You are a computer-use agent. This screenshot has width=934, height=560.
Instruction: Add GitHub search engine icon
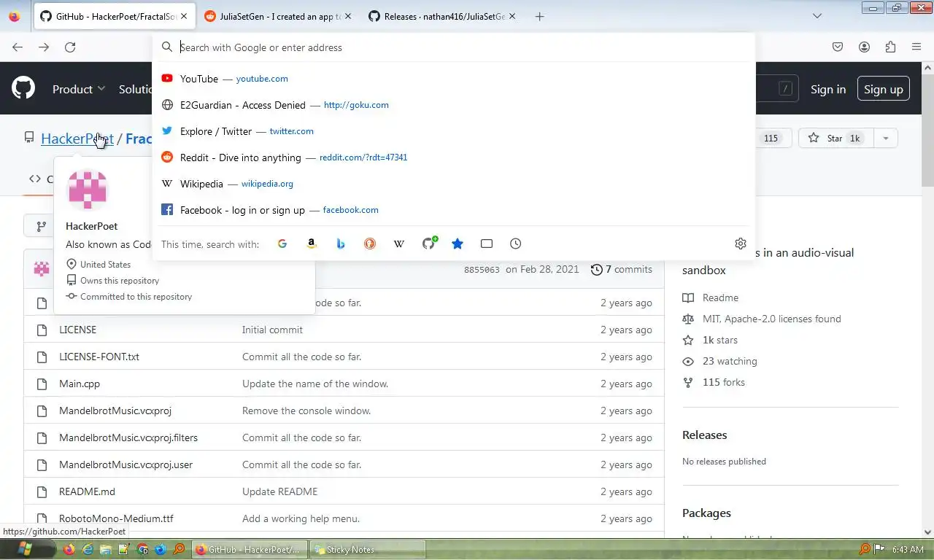tap(429, 243)
